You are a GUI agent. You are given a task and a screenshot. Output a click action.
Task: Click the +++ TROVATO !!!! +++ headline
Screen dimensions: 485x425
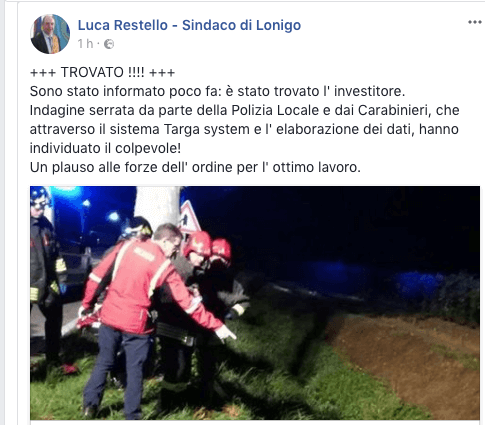[102, 72]
